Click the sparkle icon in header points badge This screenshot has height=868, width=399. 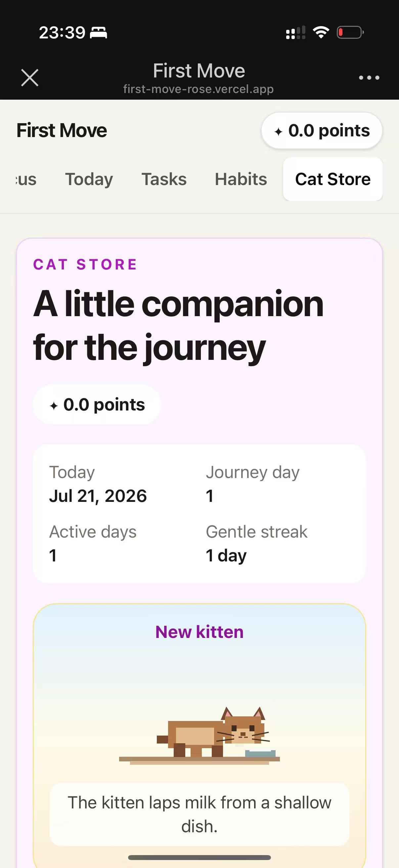(278, 131)
